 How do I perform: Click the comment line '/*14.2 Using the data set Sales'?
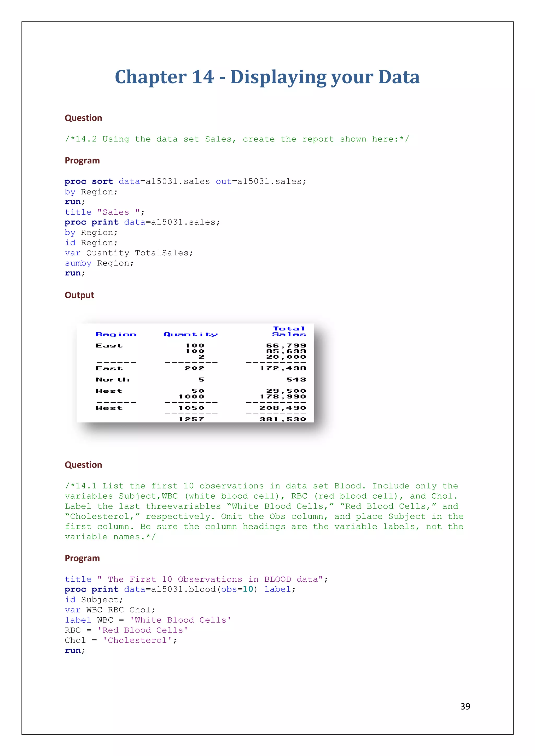click(x=237, y=139)
